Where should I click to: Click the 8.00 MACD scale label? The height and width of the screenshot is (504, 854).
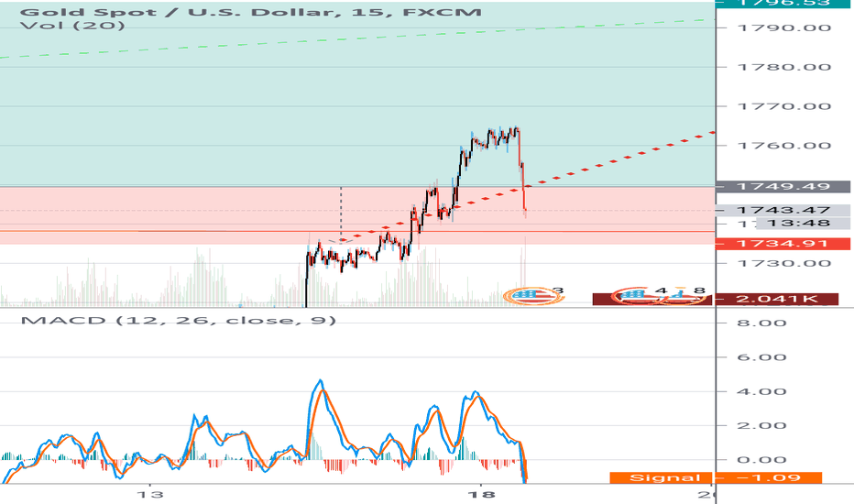coord(761,323)
